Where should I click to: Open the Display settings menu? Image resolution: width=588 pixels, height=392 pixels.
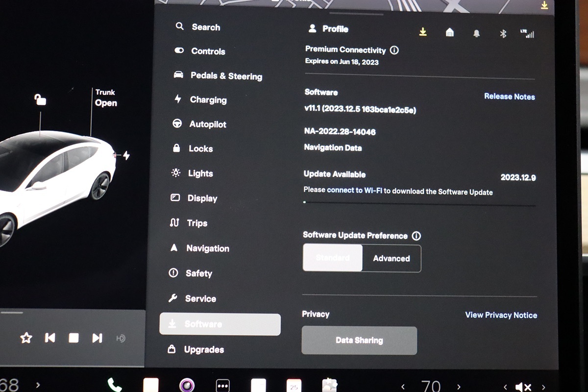coord(202,198)
